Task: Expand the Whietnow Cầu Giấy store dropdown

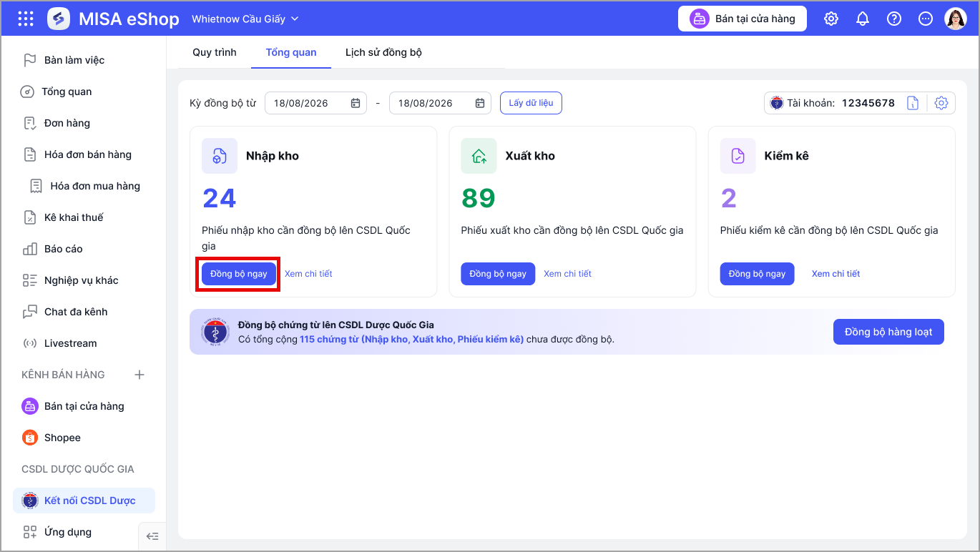Action: click(x=245, y=19)
